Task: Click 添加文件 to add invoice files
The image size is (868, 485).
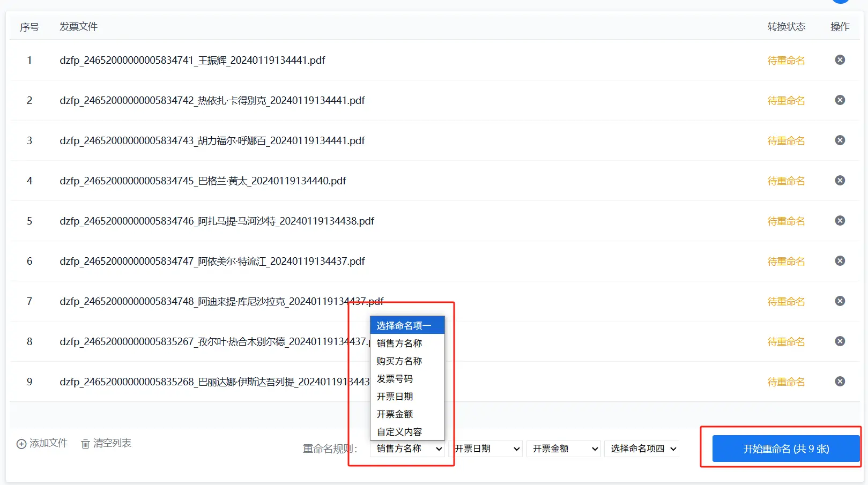Action: (42, 443)
